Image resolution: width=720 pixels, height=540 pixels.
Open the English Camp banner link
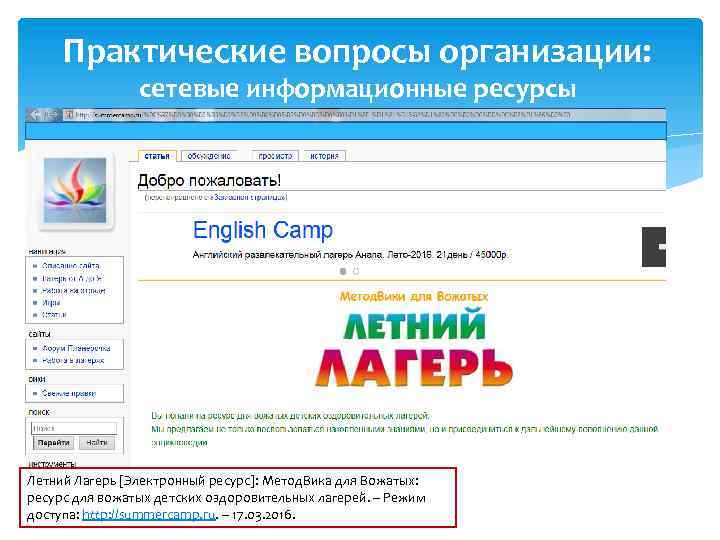pyautogui.click(x=263, y=230)
